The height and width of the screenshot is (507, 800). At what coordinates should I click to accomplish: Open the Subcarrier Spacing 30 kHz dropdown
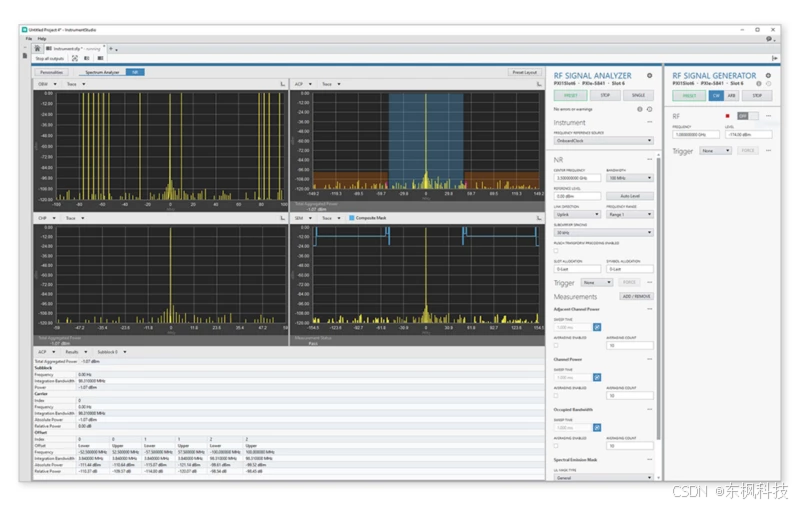pyautogui.click(x=604, y=232)
